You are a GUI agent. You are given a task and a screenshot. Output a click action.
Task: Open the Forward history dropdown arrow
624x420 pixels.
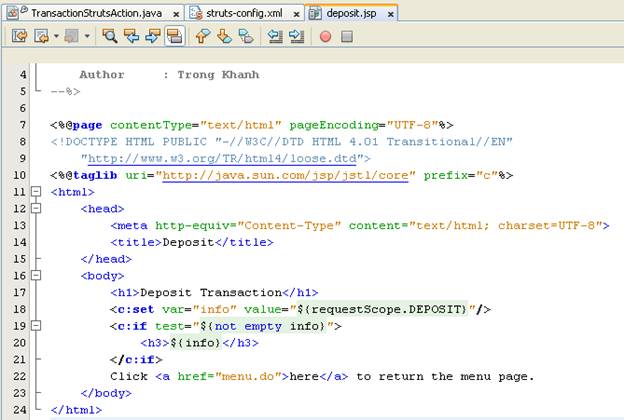pyautogui.click(x=87, y=36)
